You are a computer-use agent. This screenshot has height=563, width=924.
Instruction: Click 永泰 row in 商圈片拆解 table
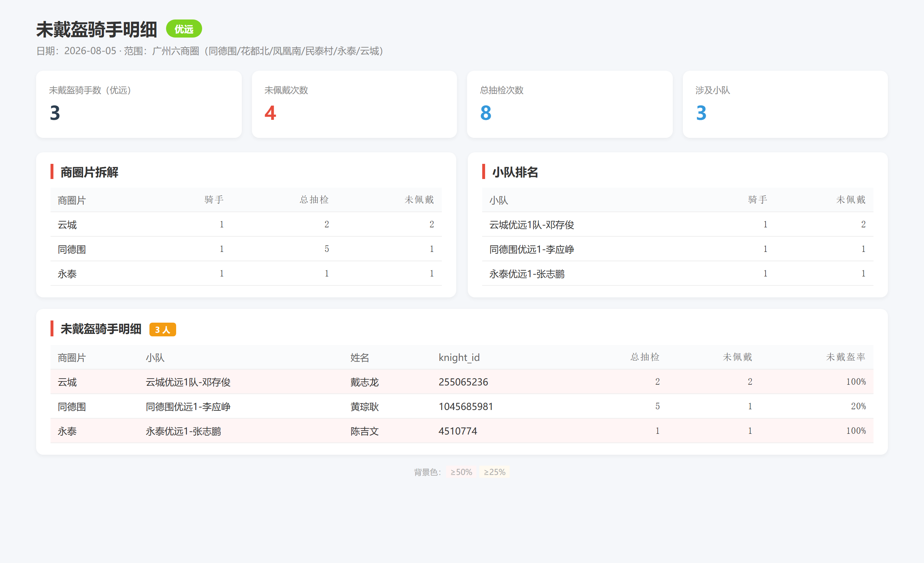(x=246, y=274)
